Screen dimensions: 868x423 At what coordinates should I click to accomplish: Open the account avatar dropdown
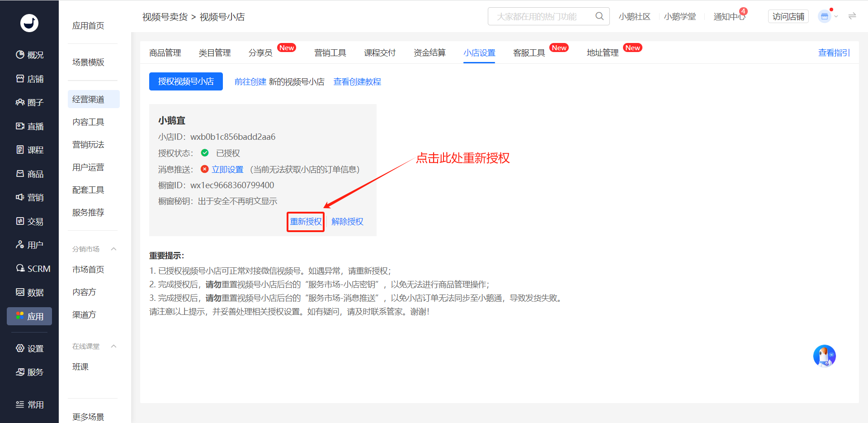(x=828, y=16)
